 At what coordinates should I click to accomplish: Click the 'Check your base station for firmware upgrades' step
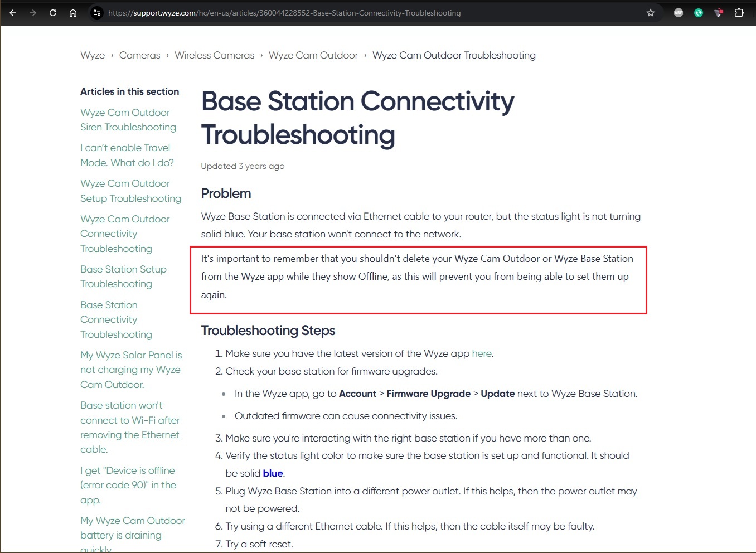point(331,371)
